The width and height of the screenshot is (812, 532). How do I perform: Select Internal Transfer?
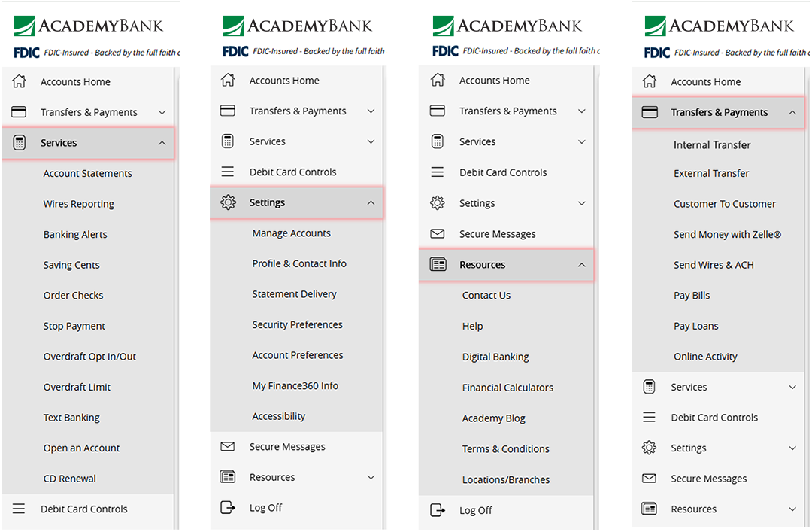711,145
